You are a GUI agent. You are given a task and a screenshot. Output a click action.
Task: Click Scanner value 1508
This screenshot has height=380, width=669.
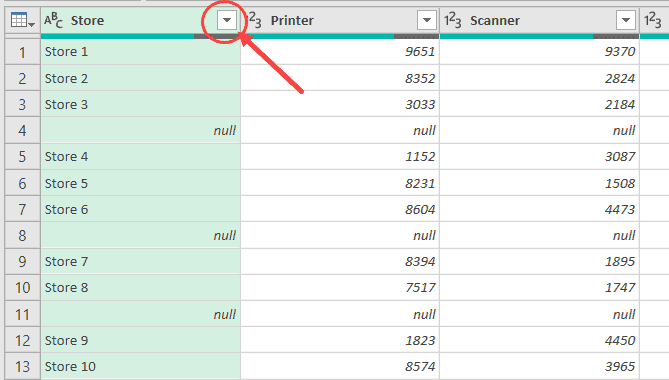(x=540, y=183)
